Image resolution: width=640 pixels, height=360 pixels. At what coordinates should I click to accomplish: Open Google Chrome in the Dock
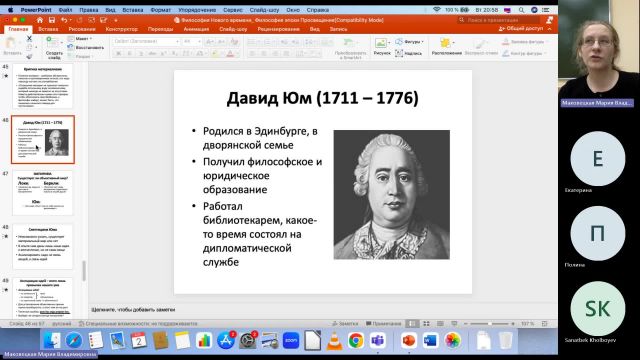pos(356,340)
